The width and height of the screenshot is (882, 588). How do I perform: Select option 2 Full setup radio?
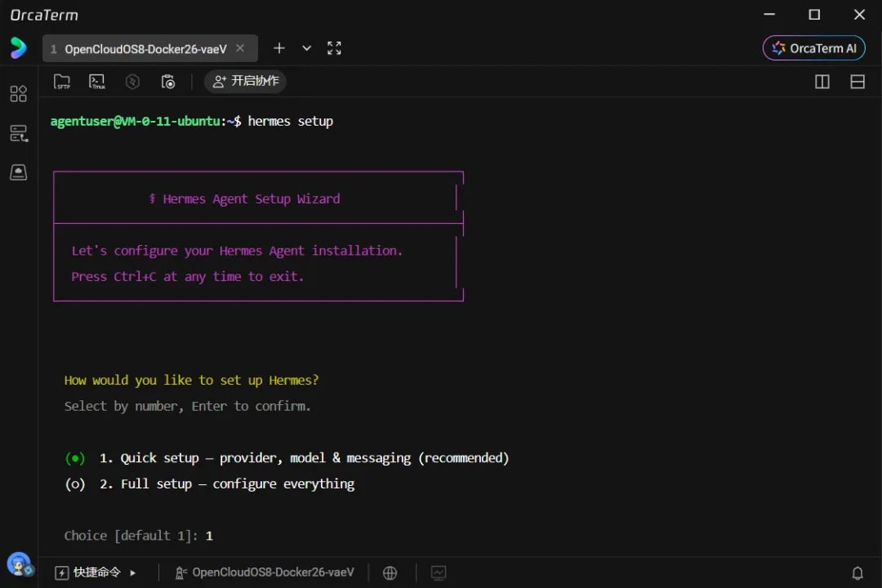click(75, 484)
